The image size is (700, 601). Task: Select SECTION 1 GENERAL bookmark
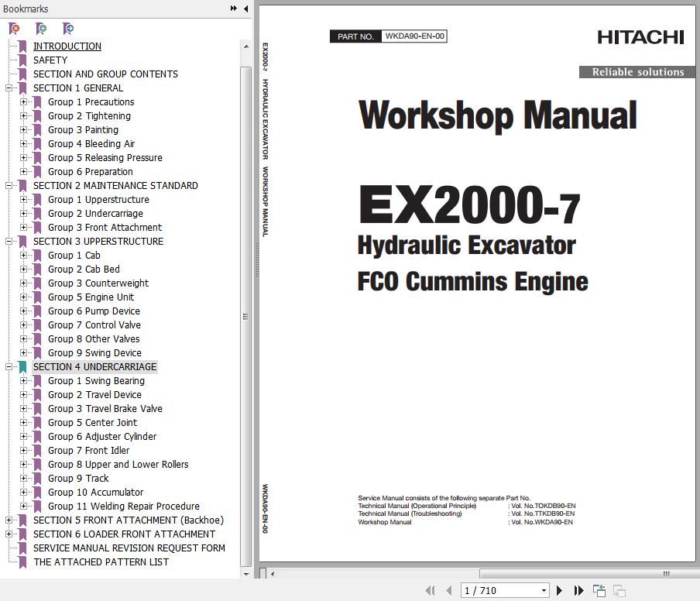click(x=78, y=88)
